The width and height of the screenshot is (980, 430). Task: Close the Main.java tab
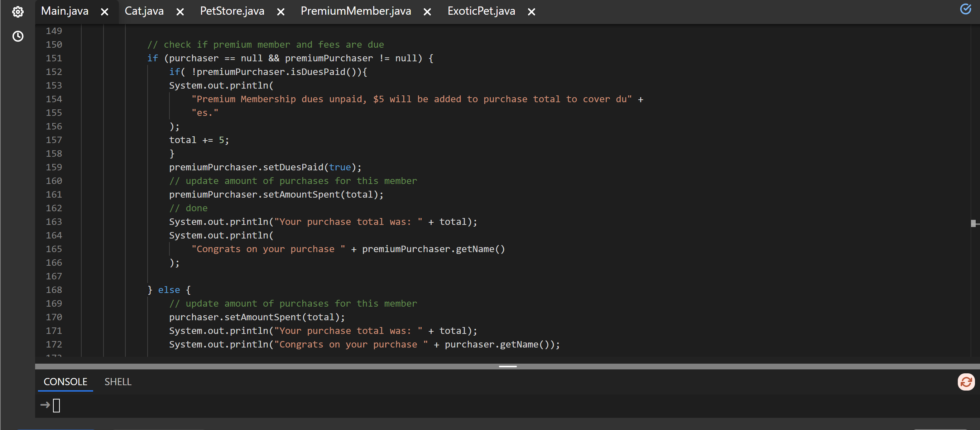(x=105, y=12)
